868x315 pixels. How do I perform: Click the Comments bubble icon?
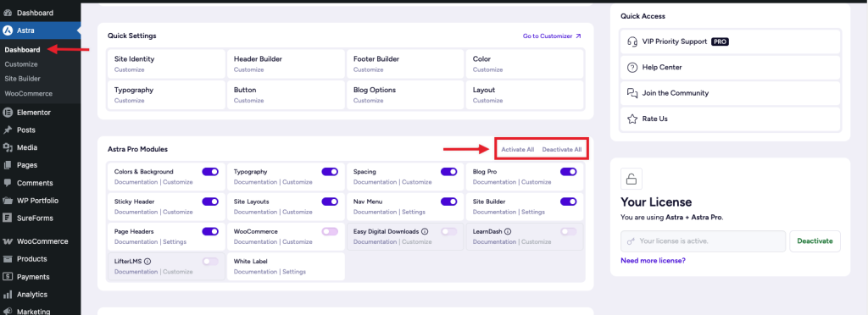click(x=7, y=183)
